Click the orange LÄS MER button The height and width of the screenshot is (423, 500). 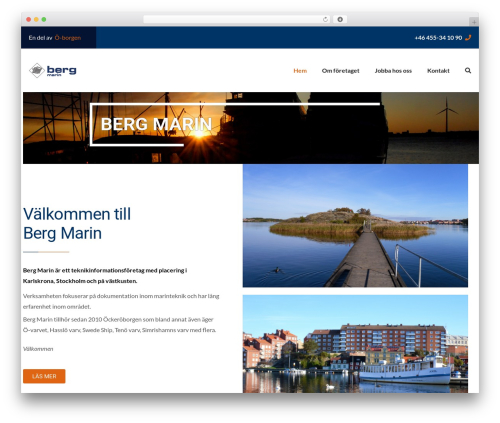pos(44,376)
